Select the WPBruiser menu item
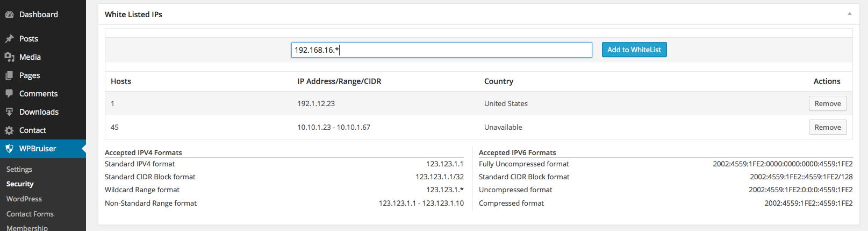The image size is (868, 231). 43,149
